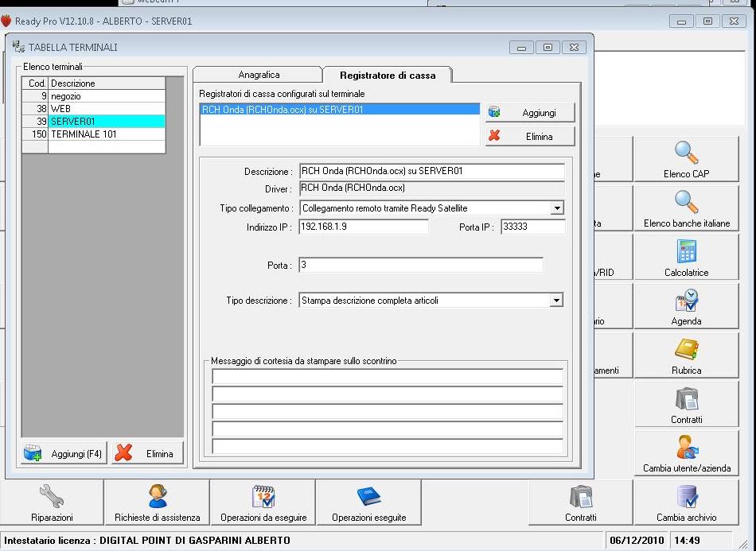Expand Tipo collegamento dropdown arrow
Screen dimensions: 756x551
pyautogui.click(x=557, y=208)
